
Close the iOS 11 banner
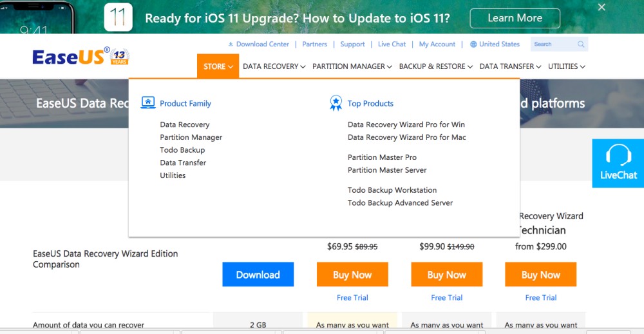(601, 7)
